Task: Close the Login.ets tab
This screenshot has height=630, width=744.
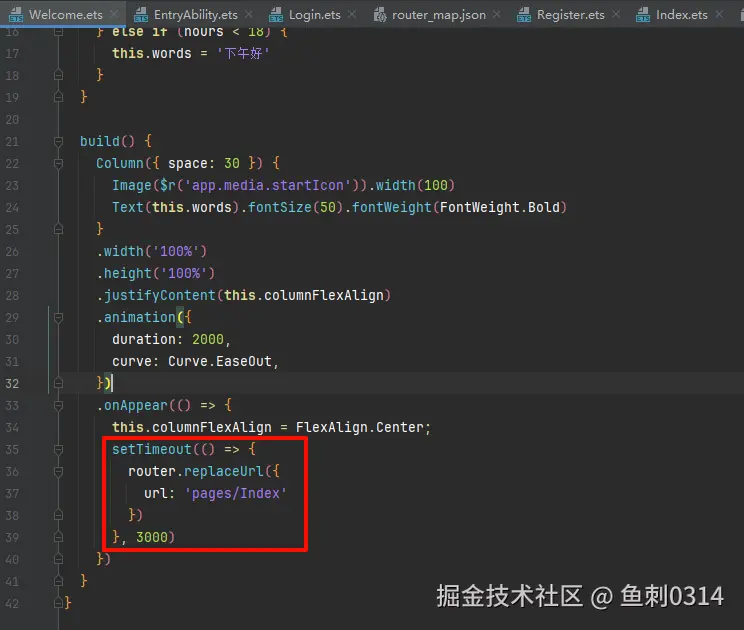Action: point(352,14)
